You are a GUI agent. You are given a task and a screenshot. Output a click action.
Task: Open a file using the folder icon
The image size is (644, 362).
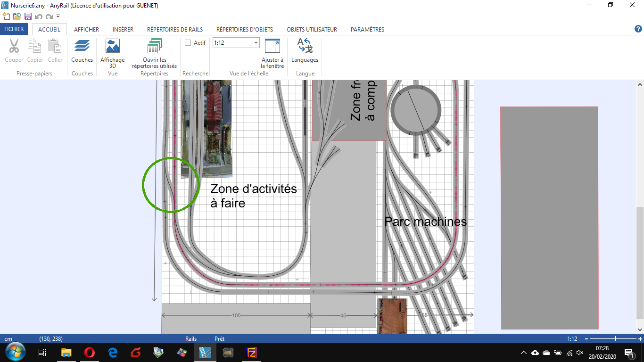pyautogui.click(x=17, y=16)
